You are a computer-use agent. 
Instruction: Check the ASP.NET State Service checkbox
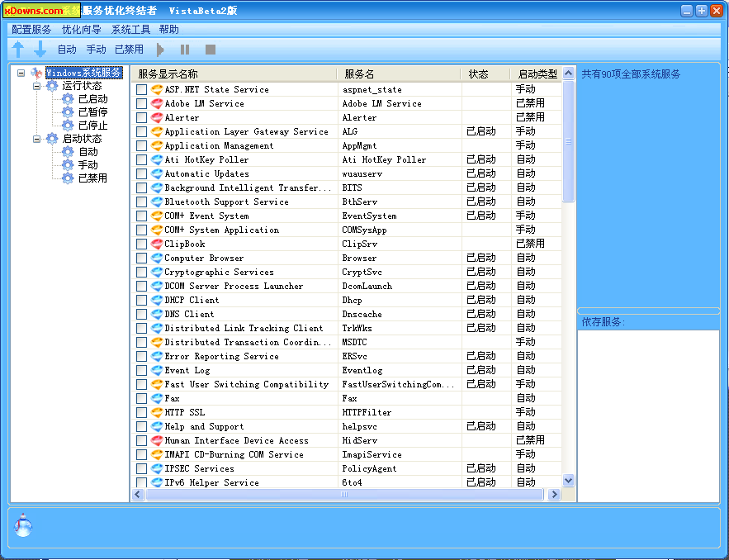coord(141,89)
